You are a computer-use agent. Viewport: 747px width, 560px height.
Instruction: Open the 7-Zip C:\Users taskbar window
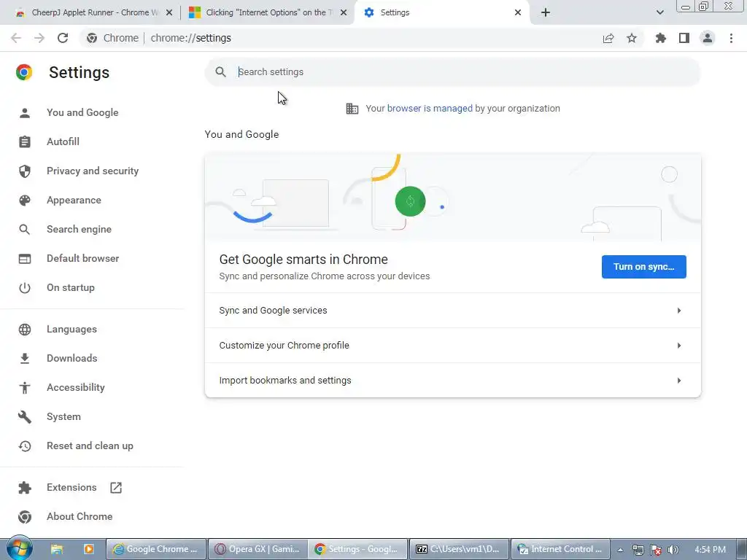pos(459,549)
